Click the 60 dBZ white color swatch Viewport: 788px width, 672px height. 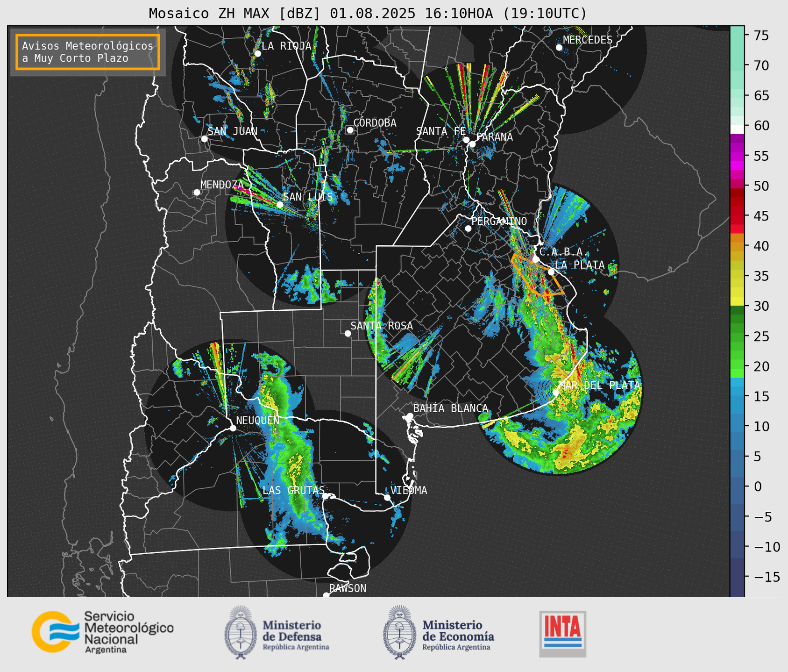(737, 129)
